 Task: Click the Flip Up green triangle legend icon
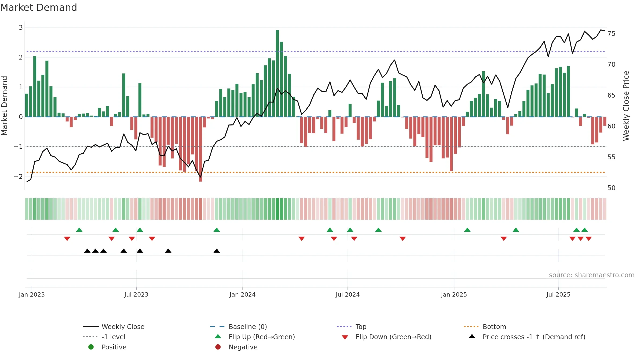pos(218,336)
